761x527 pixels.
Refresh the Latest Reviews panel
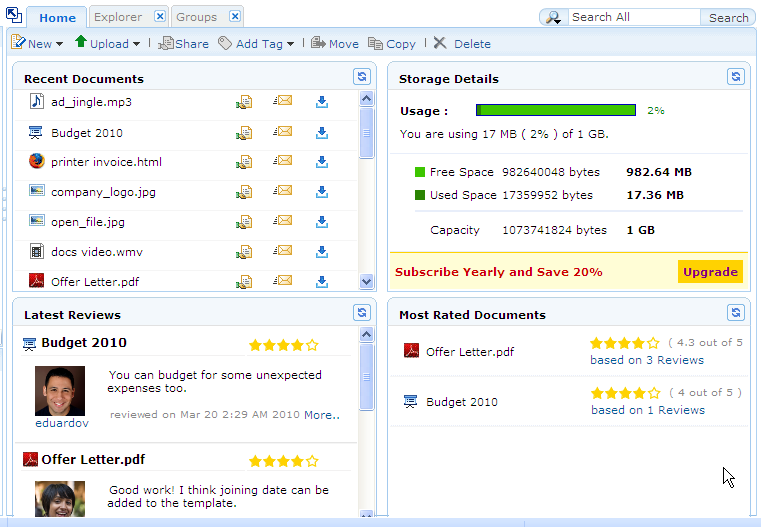361,313
